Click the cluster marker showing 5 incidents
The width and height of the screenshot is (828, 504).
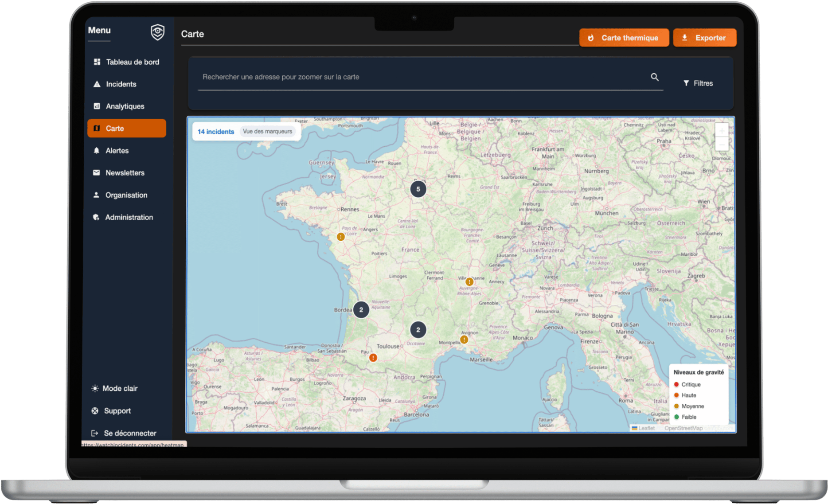(x=418, y=189)
